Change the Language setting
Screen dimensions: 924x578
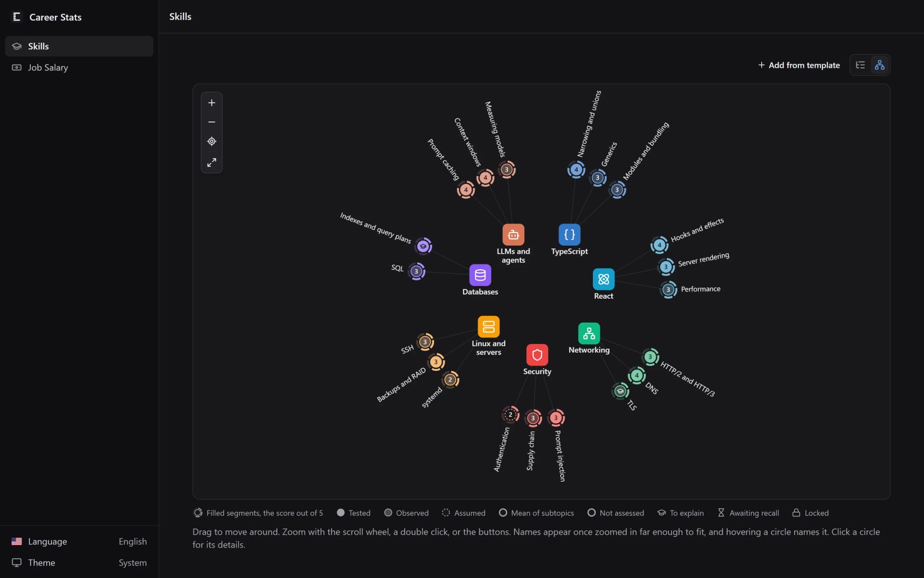point(79,541)
